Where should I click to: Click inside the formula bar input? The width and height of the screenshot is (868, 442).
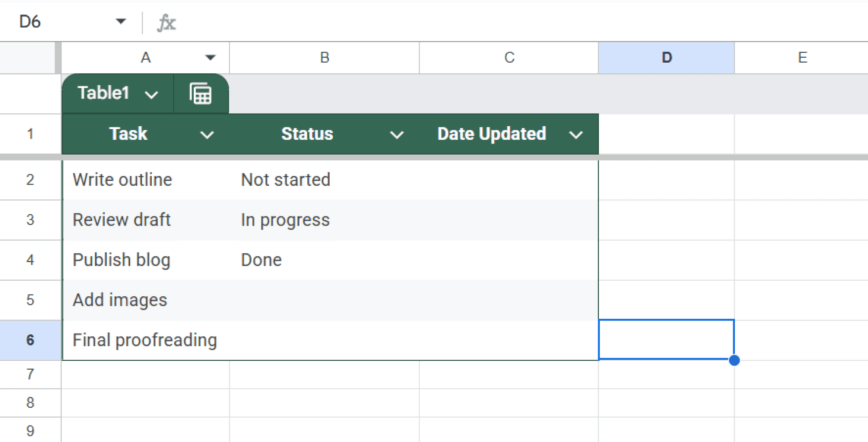coord(509,22)
